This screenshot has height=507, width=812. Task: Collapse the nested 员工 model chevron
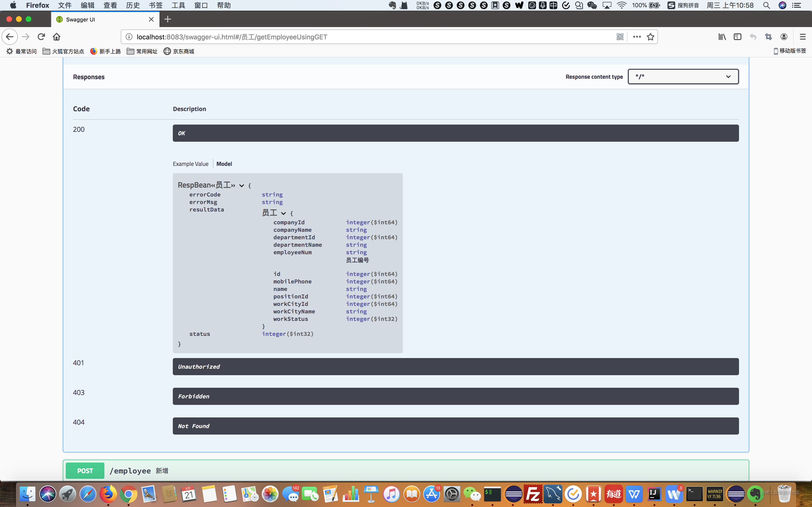(283, 214)
